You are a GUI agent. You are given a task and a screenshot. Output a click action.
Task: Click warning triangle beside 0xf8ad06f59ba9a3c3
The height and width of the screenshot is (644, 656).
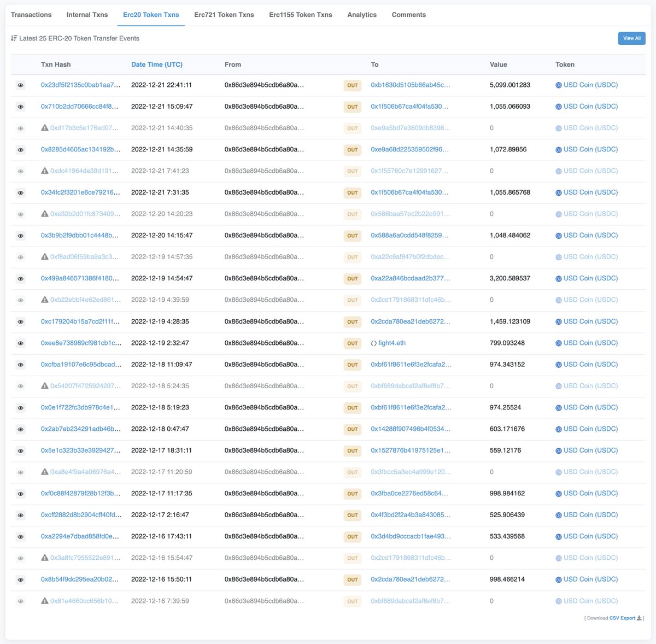[x=45, y=257]
